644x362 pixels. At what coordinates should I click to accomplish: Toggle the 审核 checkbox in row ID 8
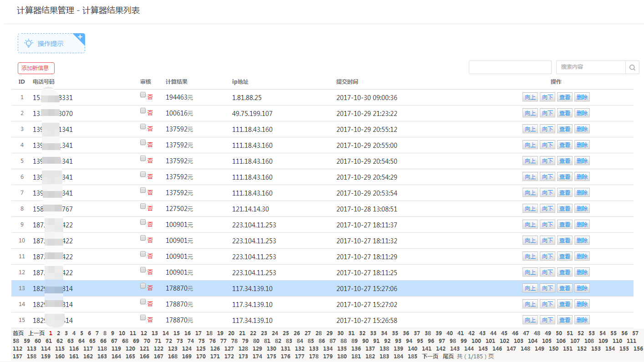[143, 206]
